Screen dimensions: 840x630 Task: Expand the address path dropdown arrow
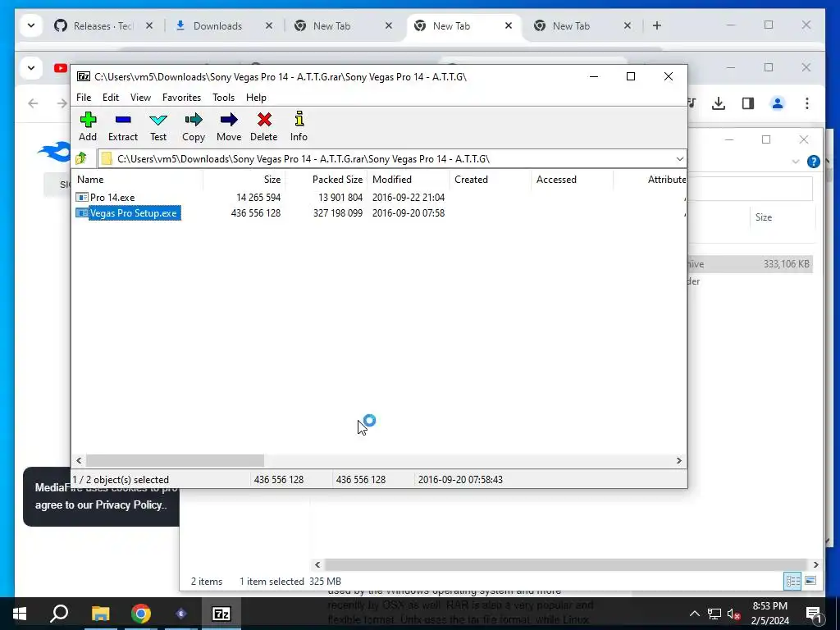tap(679, 159)
